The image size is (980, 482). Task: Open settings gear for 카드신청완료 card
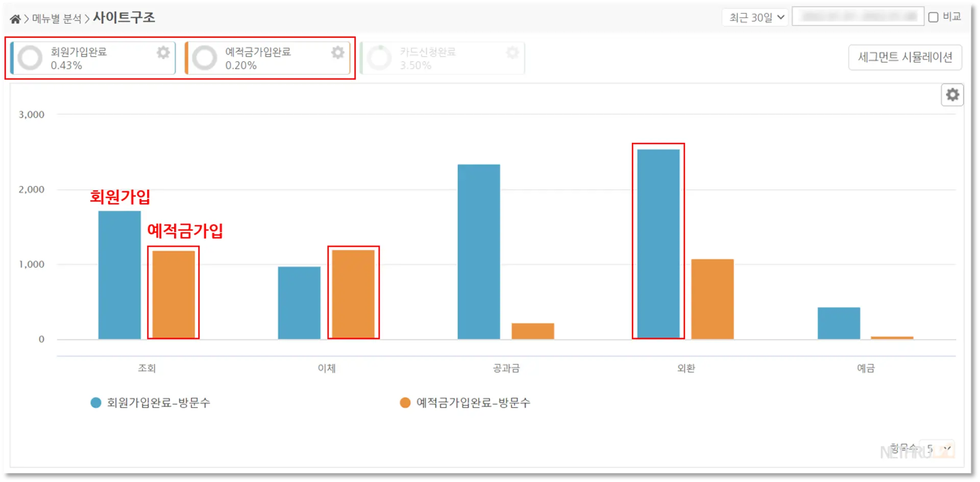tap(512, 52)
